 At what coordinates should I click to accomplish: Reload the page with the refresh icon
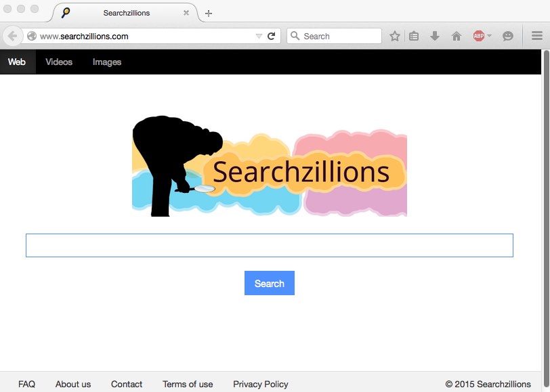(272, 37)
